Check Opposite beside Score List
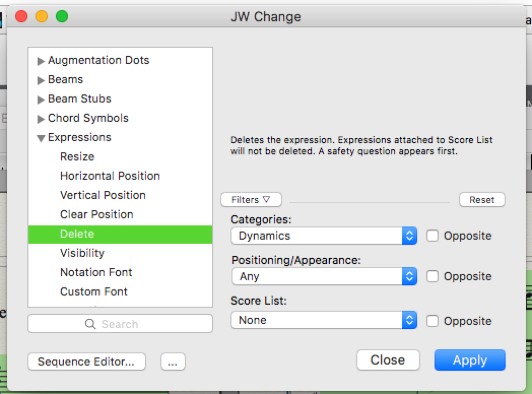The image size is (532, 394). point(433,321)
